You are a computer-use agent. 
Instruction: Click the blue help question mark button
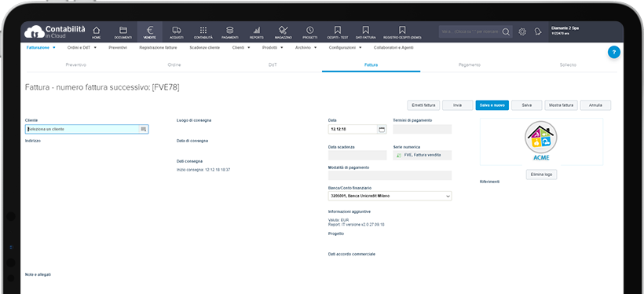coord(614,52)
